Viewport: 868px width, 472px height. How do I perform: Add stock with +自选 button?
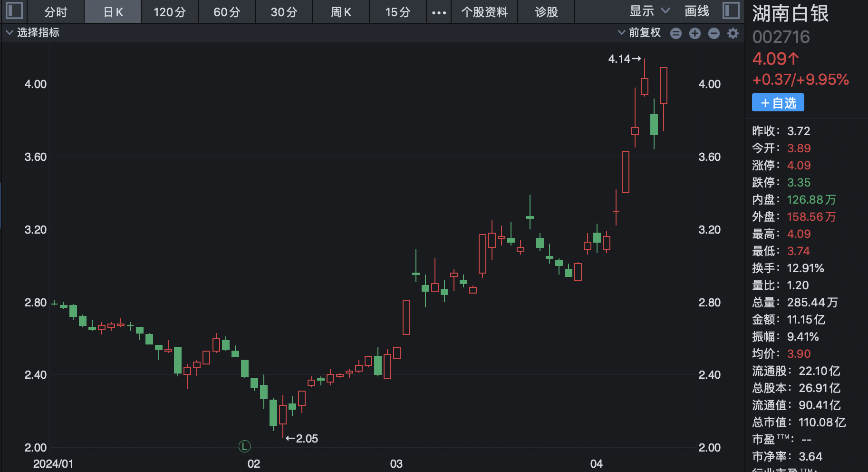[x=778, y=103]
